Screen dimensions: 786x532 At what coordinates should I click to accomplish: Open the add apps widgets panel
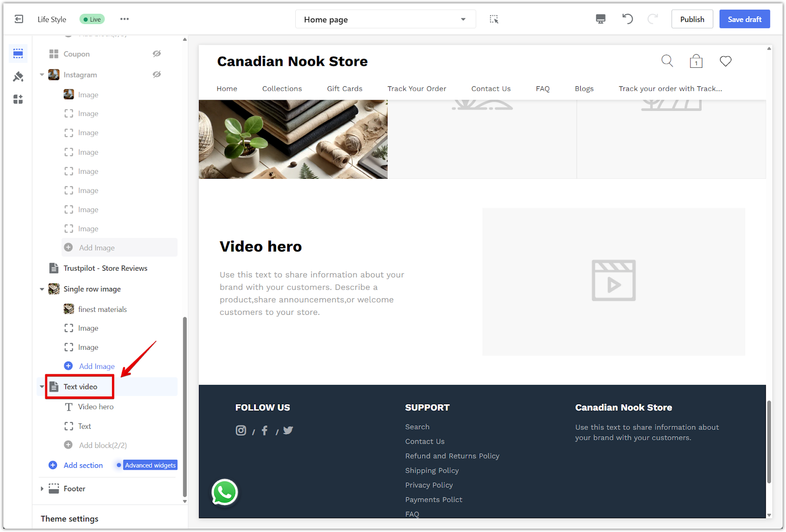tap(18, 100)
